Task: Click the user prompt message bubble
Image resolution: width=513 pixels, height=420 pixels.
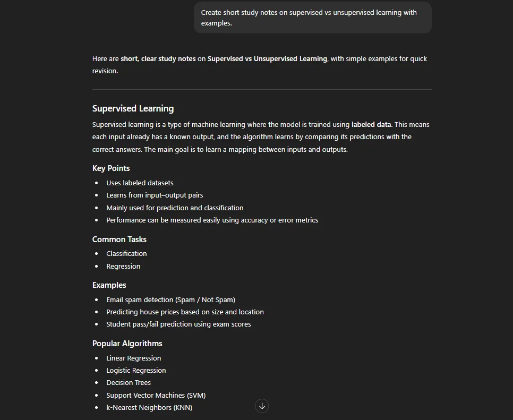Action: point(312,18)
